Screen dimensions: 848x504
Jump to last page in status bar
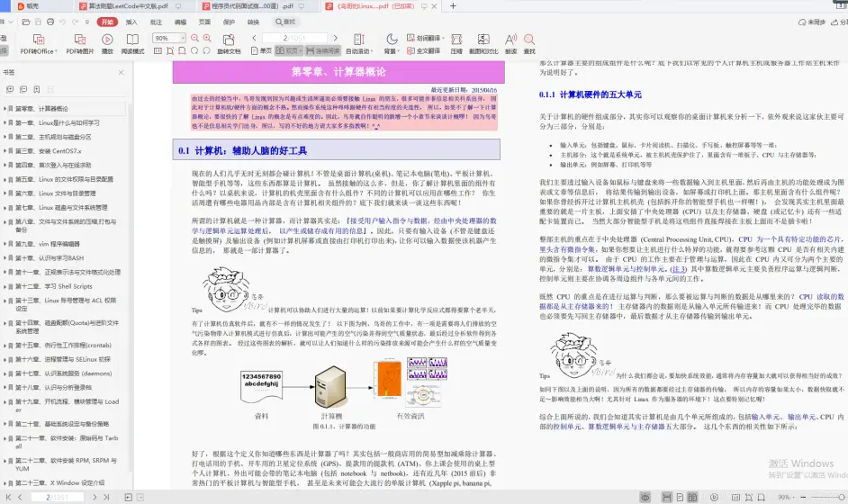tap(106, 497)
